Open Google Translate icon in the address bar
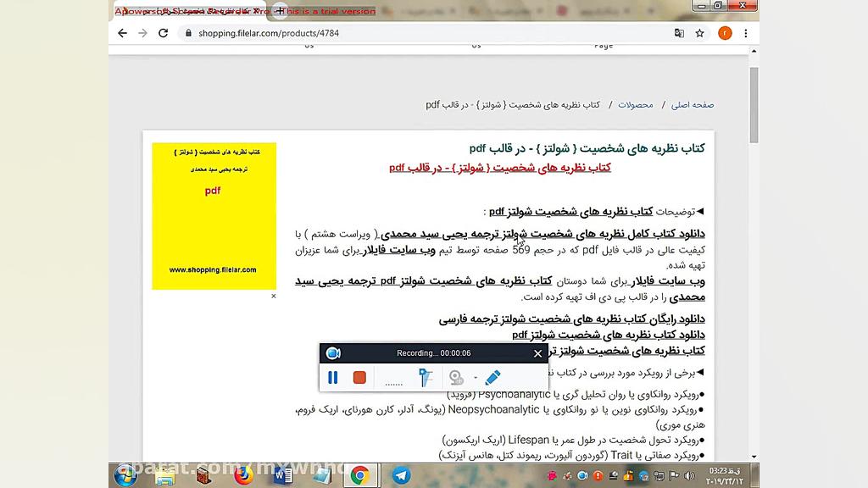Image resolution: width=868 pixels, height=488 pixels. click(679, 32)
